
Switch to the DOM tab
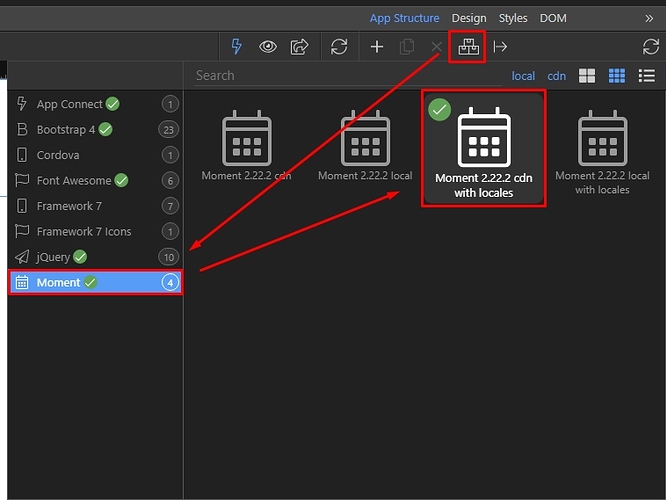click(553, 18)
